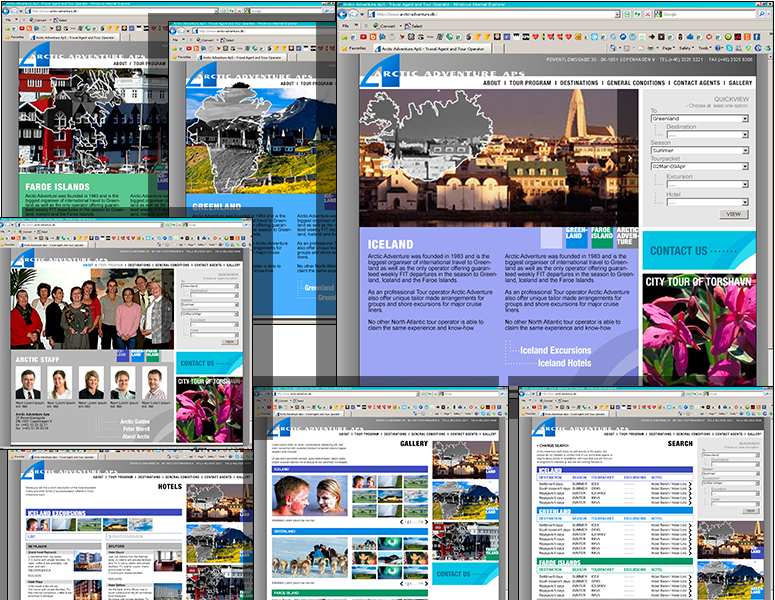The height and width of the screenshot is (600, 775).
Task: Click the Select icon in the Iceland window toolbar
Action: [x=407, y=26]
